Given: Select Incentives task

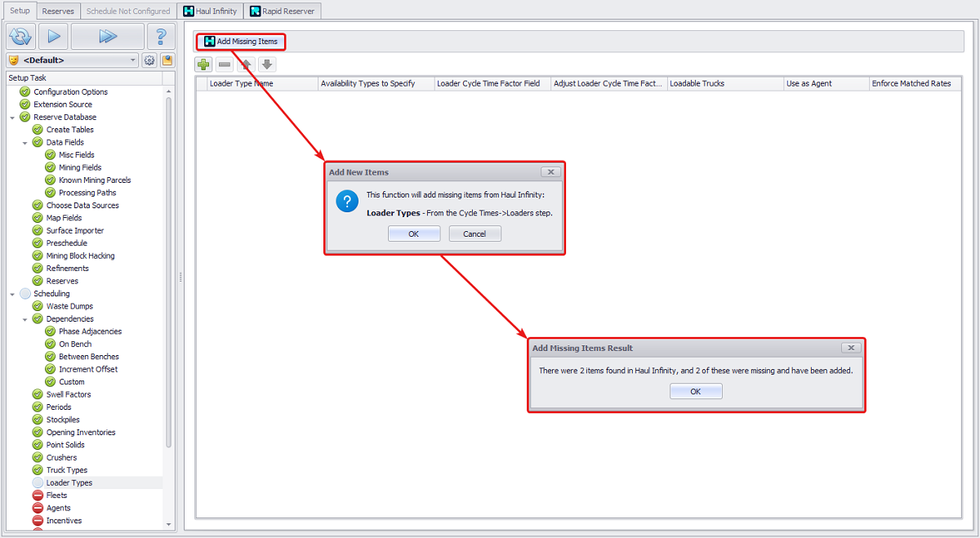Looking at the screenshot, I should click(64, 521).
